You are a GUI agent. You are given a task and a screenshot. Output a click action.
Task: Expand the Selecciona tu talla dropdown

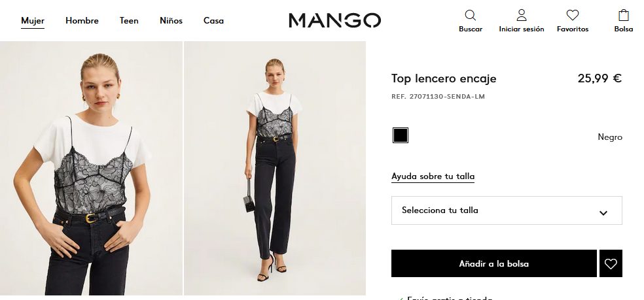pos(507,210)
